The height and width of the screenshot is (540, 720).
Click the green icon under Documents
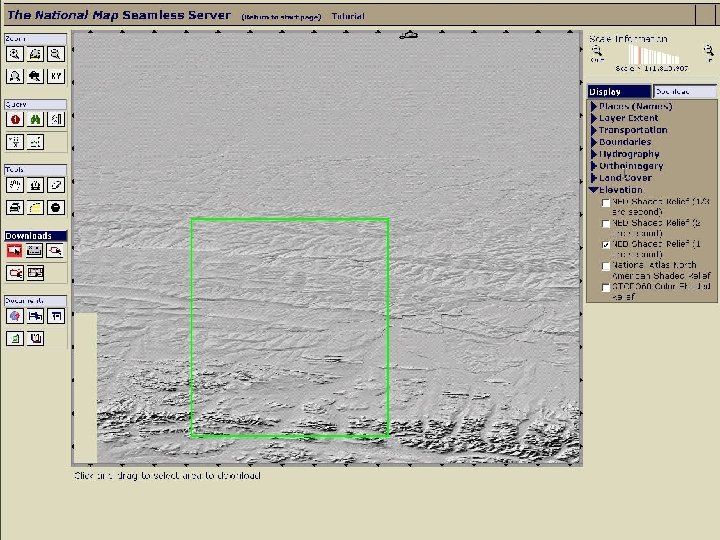pos(15,338)
